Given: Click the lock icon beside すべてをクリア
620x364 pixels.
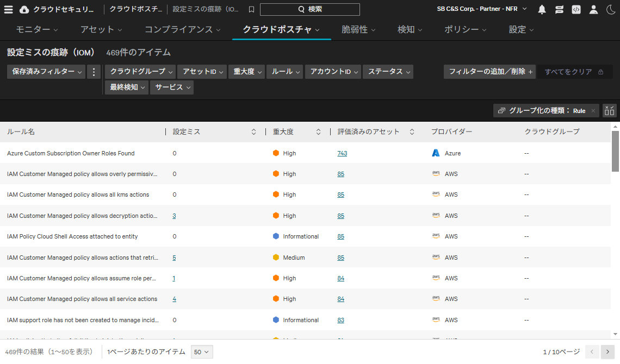Looking at the screenshot, I should click(x=600, y=72).
